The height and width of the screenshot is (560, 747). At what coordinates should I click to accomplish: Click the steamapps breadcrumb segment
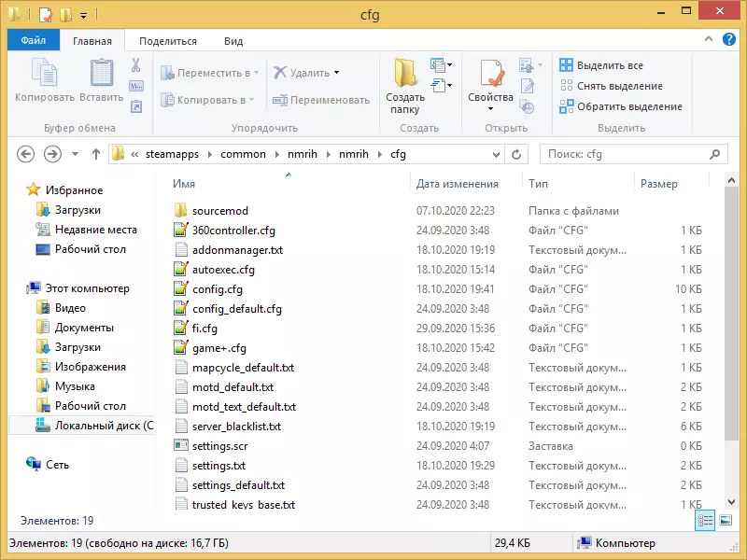pyautogui.click(x=172, y=154)
